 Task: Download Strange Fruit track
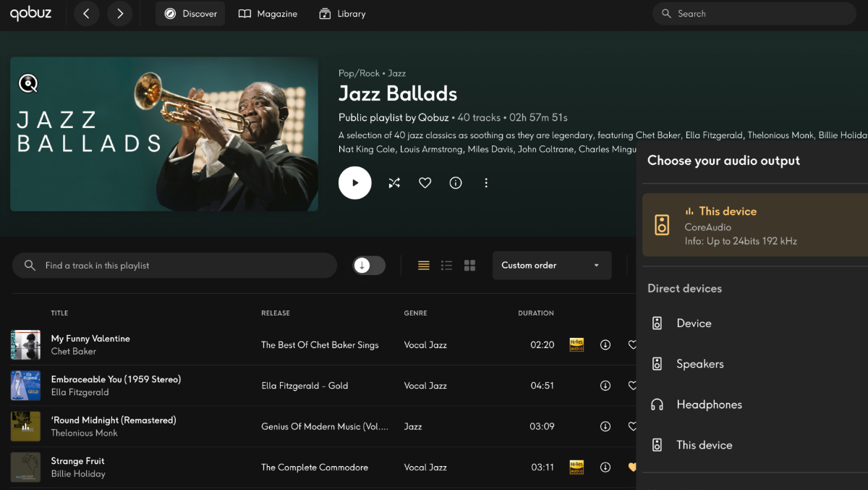(605, 467)
